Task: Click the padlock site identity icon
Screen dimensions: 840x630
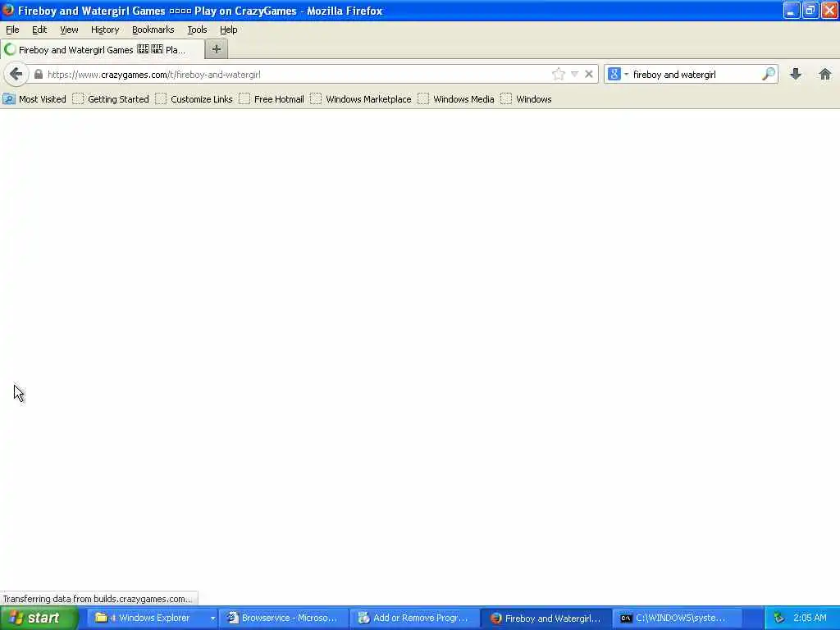Action: pos(38,75)
